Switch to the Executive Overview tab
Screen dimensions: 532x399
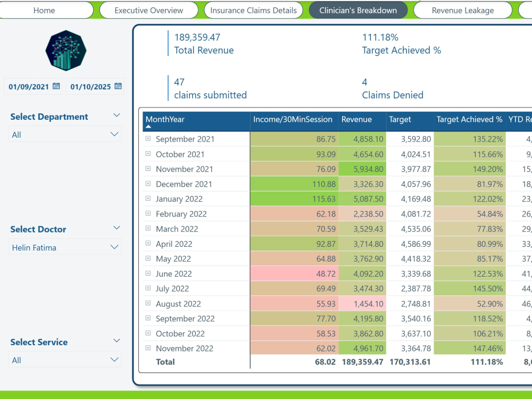[x=148, y=10]
